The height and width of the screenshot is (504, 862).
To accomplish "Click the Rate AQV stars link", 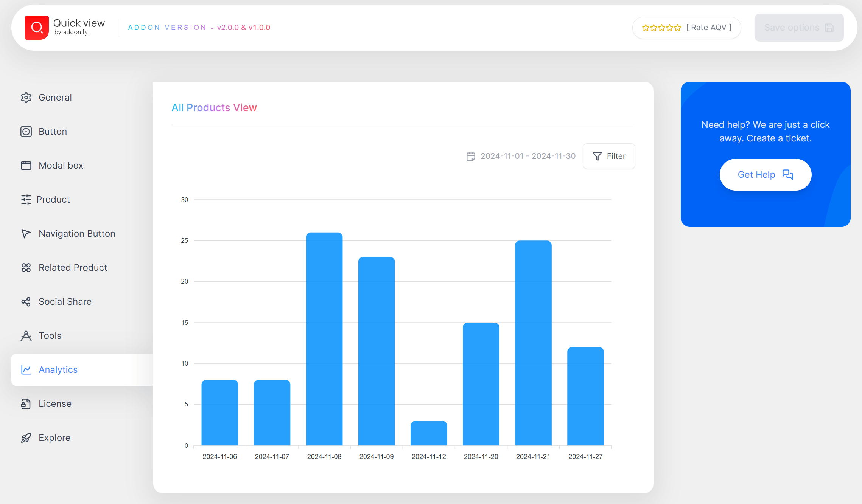I will click(686, 28).
